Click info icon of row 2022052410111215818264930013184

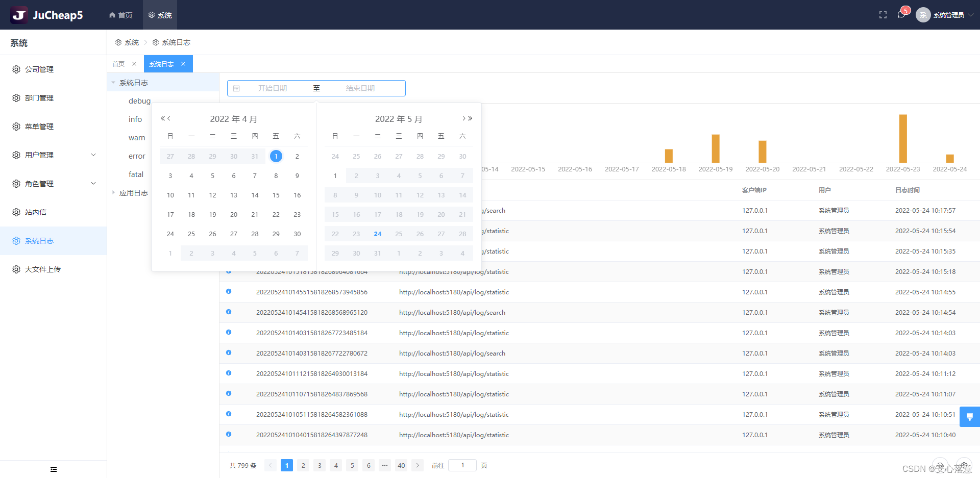click(x=229, y=373)
